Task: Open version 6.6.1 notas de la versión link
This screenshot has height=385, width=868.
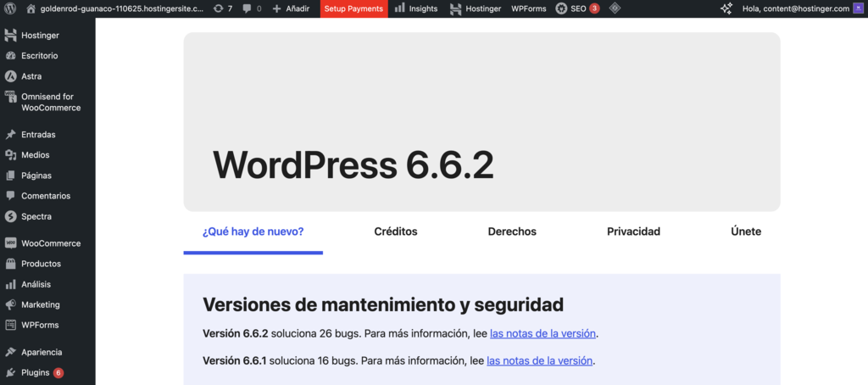Action: [x=540, y=360]
